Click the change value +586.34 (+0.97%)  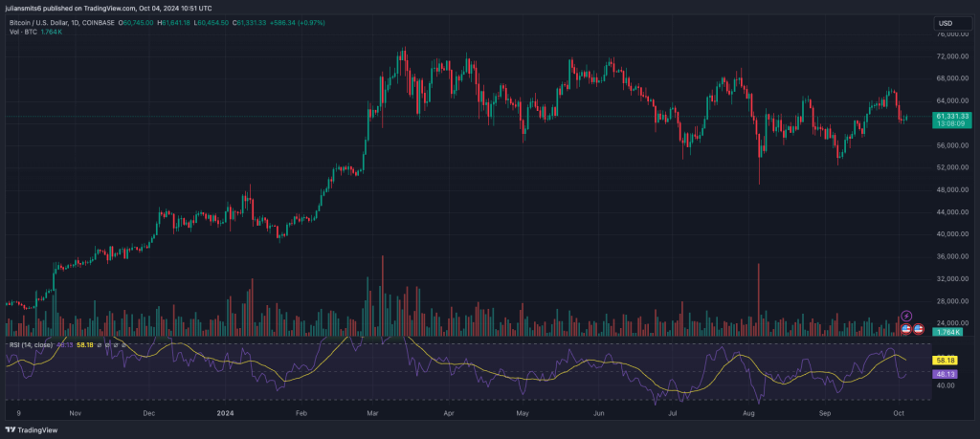[297, 23]
